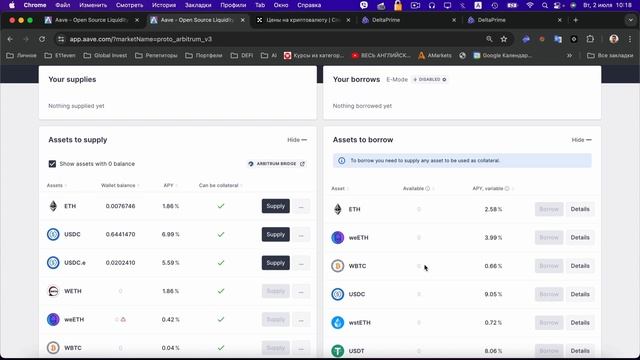Click the USDC.e token icon in supply list
The width and height of the screenshot is (640, 360).
pyautogui.click(x=53, y=262)
